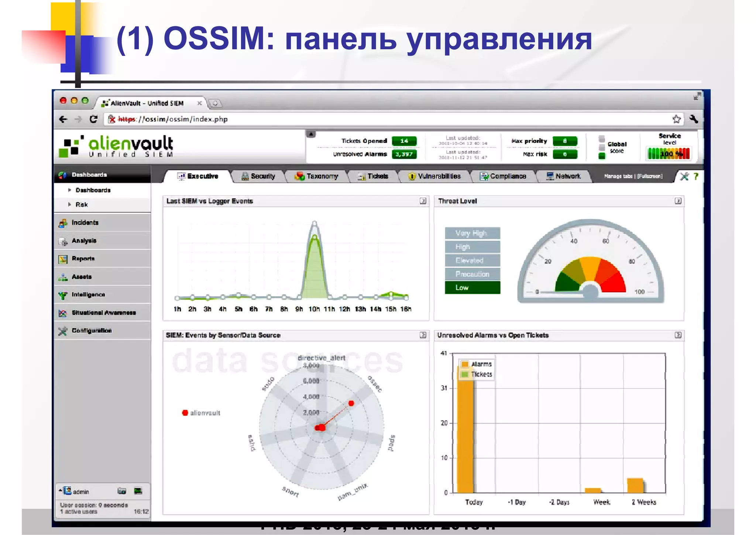
Task: Switch to the Executive tab
Action: click(x=197, y=176)
